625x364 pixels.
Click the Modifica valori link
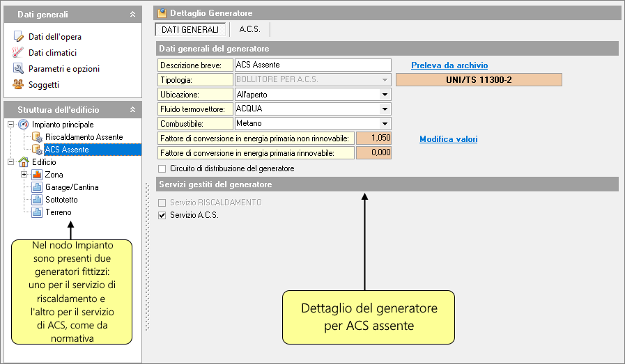(x=448, y=139)
